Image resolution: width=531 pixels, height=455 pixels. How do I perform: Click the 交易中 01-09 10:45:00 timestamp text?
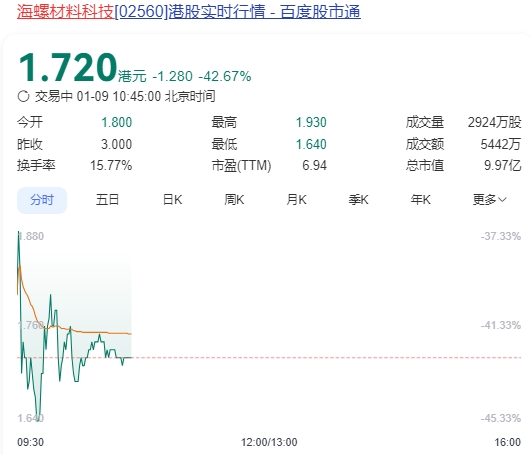125,96
